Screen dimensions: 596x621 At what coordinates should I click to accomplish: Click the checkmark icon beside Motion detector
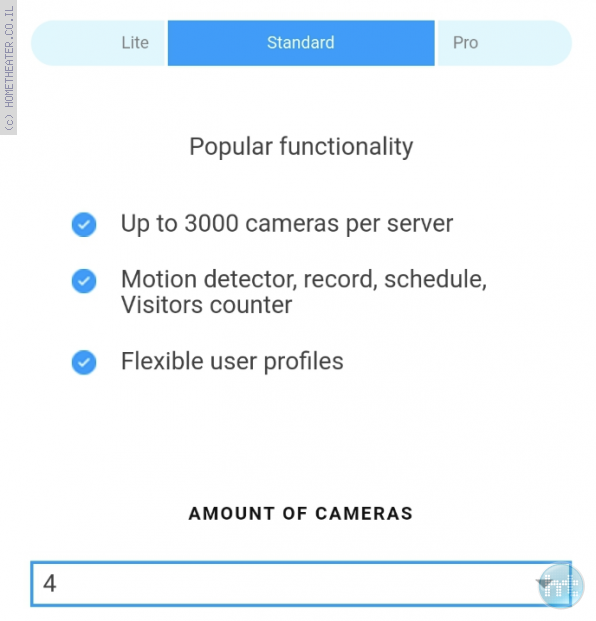(x=84, y=281)
